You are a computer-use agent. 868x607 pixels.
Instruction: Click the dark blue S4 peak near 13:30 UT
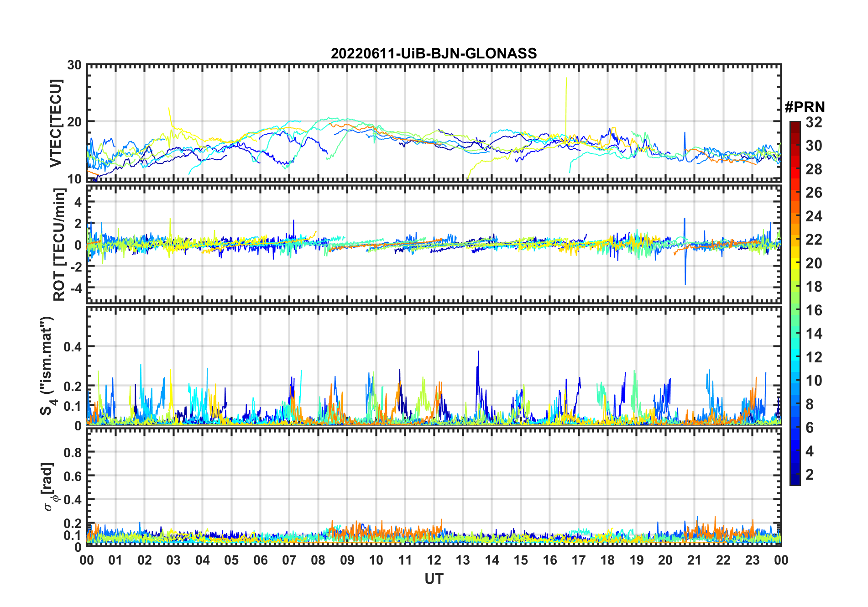(478, 353)
